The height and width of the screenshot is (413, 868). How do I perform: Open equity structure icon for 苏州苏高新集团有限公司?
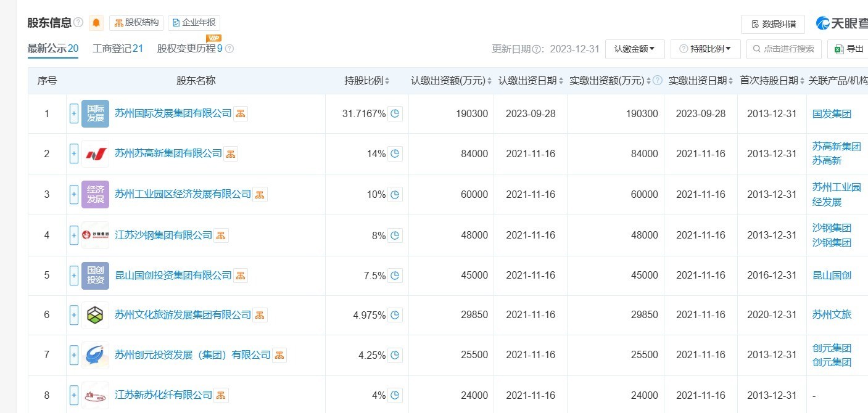click(231, 153)
